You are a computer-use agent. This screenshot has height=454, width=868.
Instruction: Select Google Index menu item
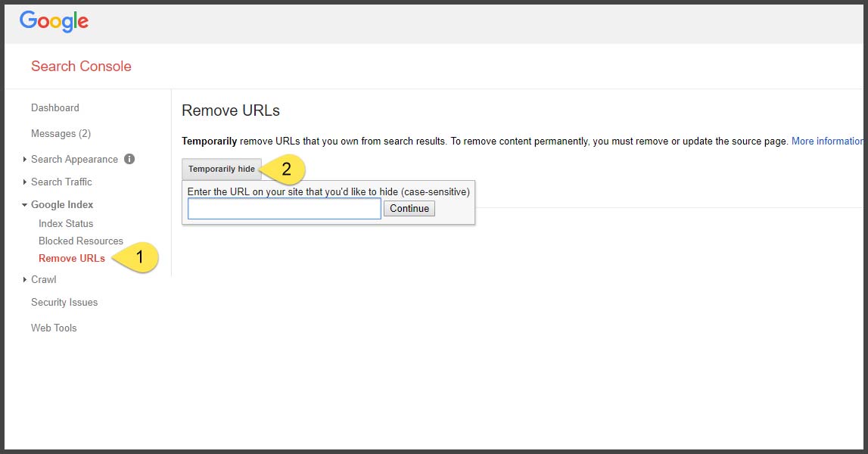62,205
